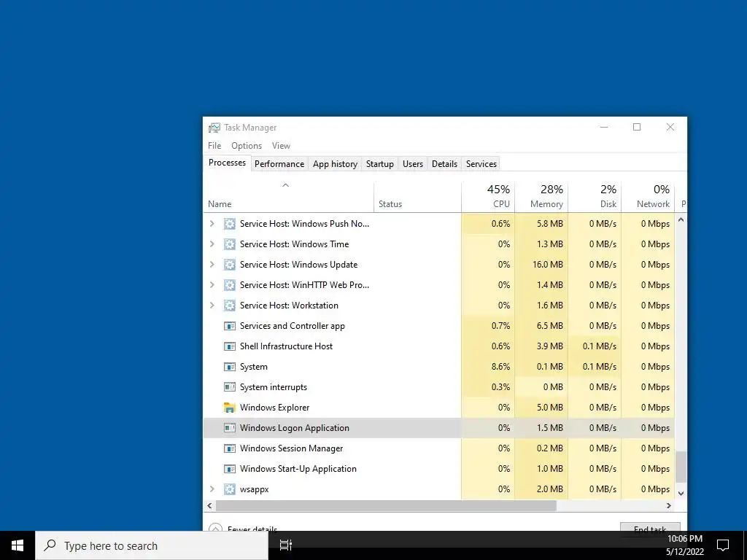Click the 8.6% CPU value for System
This screenshot has height=560, width=747.
click(x=500, y=367)
